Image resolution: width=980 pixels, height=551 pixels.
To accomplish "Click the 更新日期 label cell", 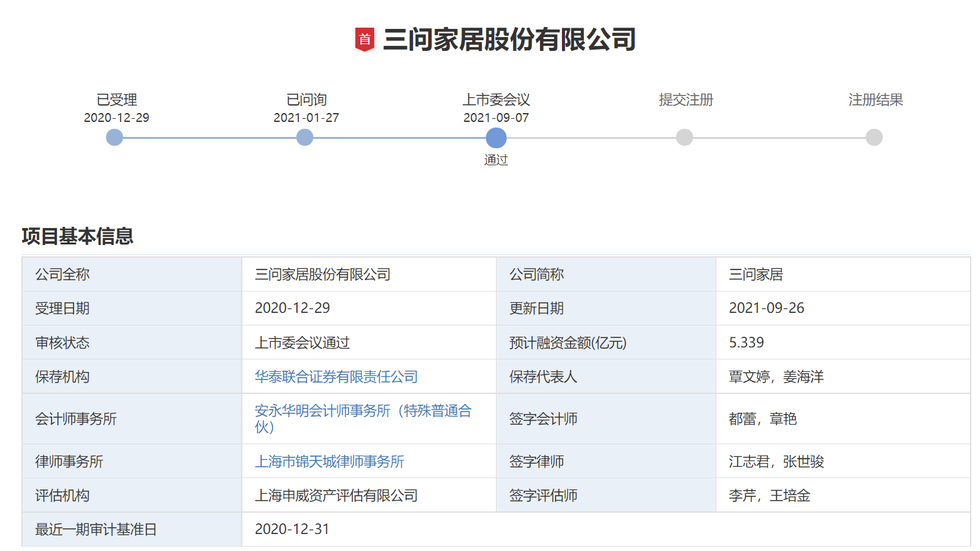I will 606,308.
